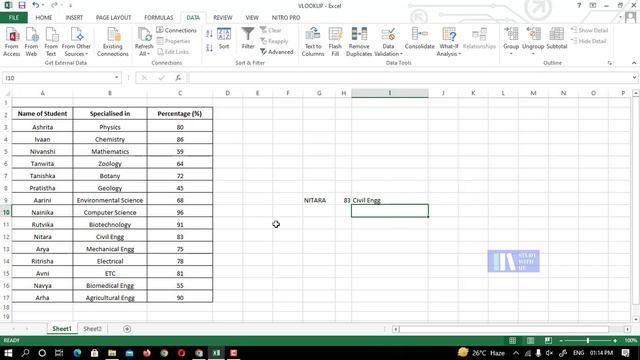Click the Name of Student header cell
Image resolution: width=640 pixels, height=360 pixels.
(x=42, y=113)
